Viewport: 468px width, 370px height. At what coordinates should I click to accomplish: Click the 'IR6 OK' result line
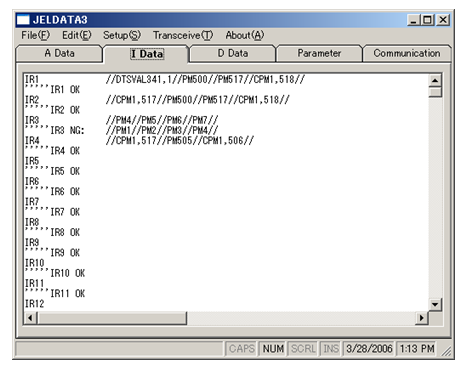coord(65,191)
